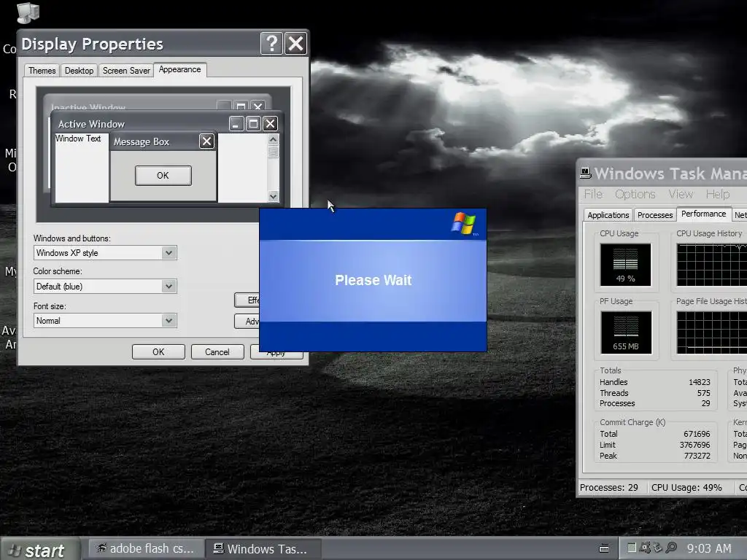Click Threads value 575
Image resolution: width=747 pixels, height=560 pixels.
tap(704, 393)
